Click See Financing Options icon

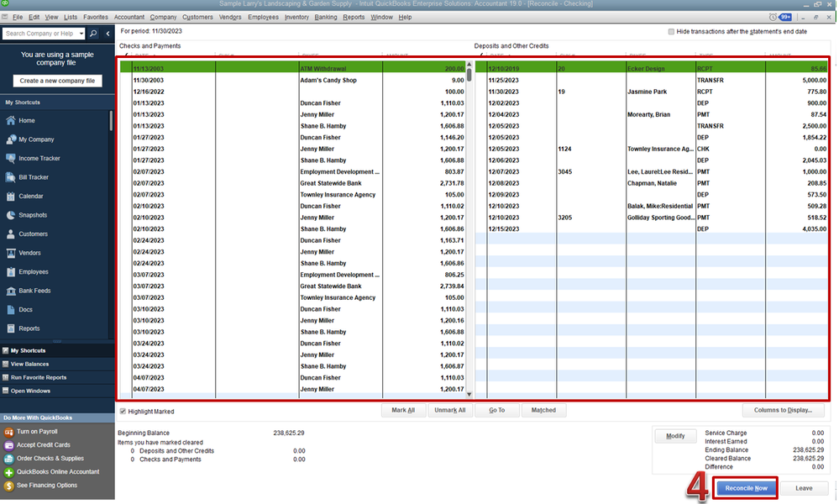tap(8, 486)
